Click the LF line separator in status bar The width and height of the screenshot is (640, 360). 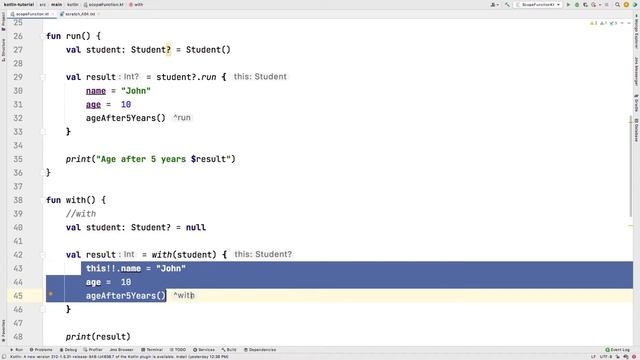click(x=593, y=357)
